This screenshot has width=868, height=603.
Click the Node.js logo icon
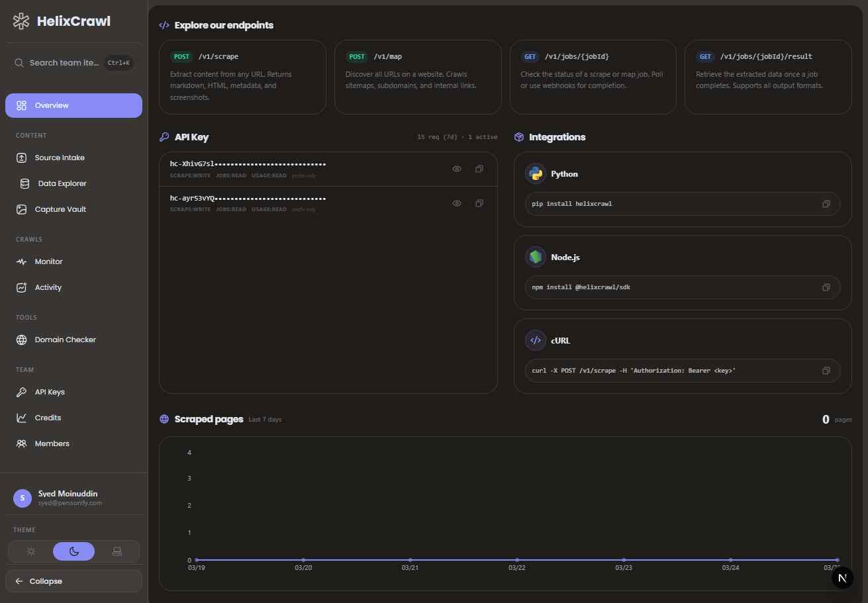[x=535, y=257]
